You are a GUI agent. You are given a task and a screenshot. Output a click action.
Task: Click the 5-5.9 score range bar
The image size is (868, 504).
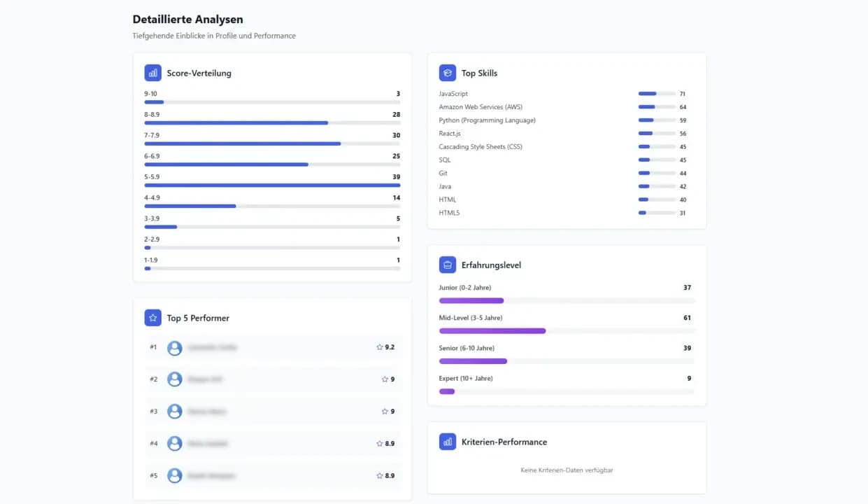coord(272,185)
